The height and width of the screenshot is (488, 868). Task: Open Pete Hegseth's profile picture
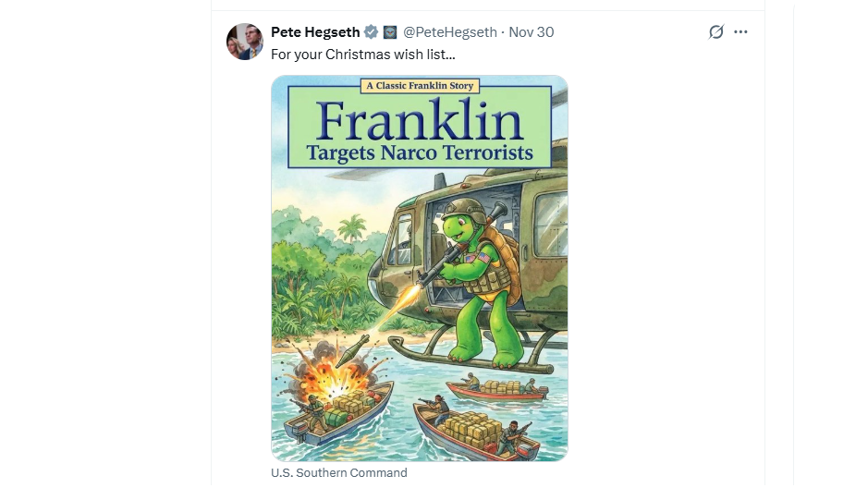245,42
